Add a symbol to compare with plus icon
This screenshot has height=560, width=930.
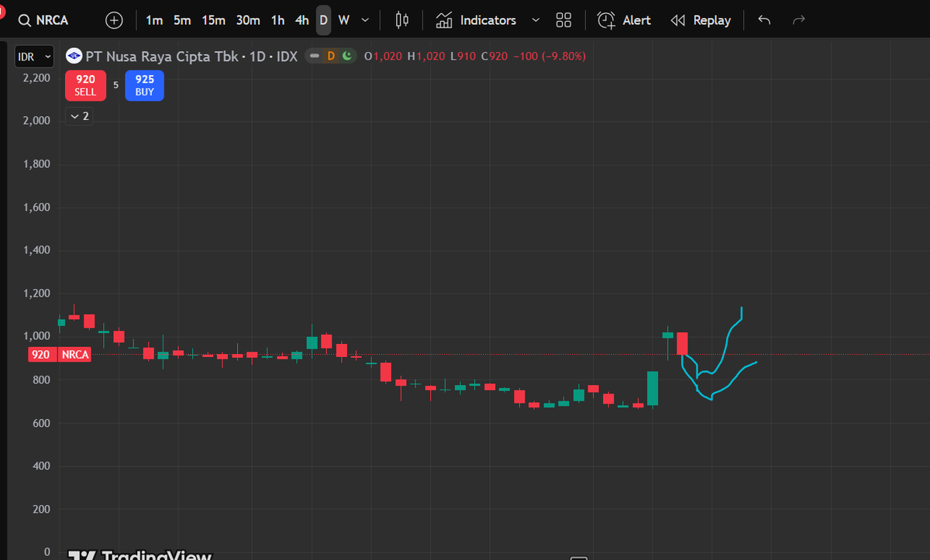114,20
